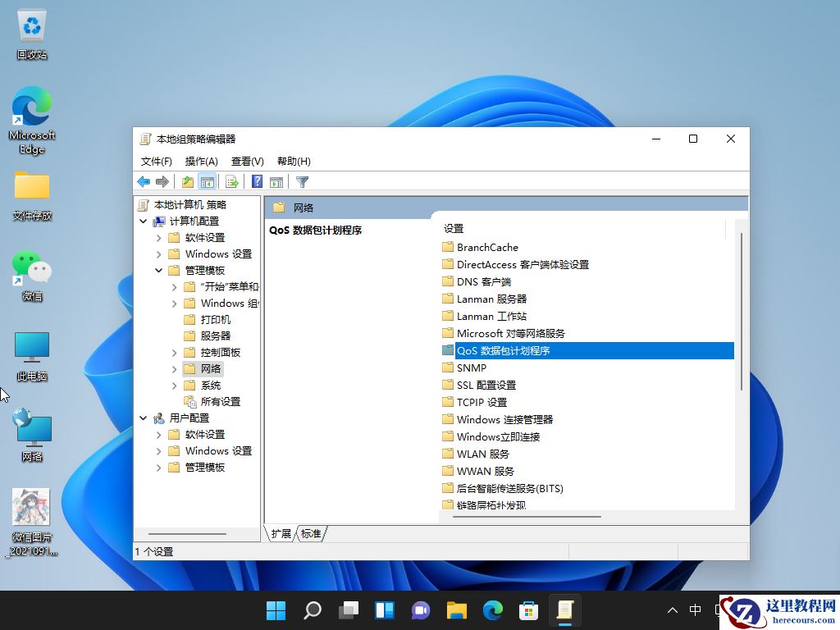
Task: Expand the 控制面板 tree node
Action: click(173, 352)
